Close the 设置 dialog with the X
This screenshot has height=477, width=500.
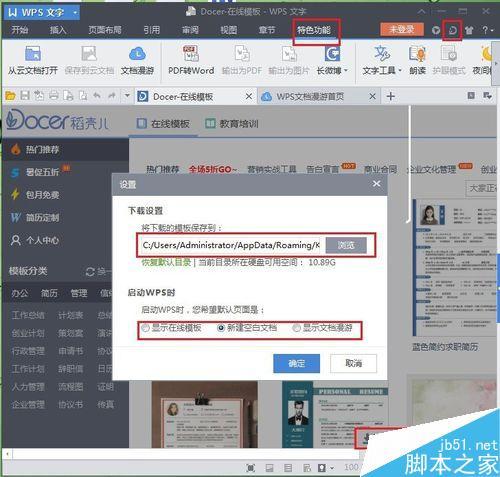[376, 184]
